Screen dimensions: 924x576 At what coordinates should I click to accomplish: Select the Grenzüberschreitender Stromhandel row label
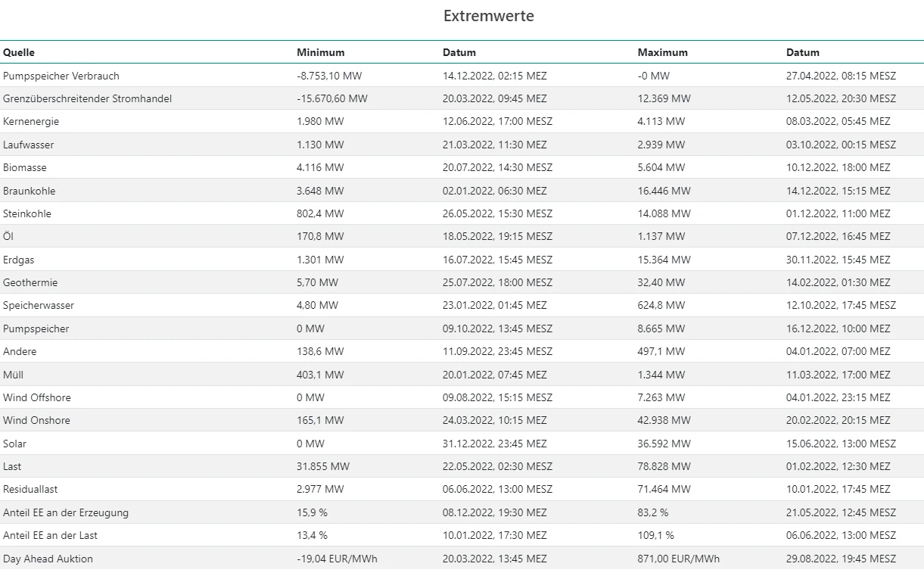[x=87, y=98]
